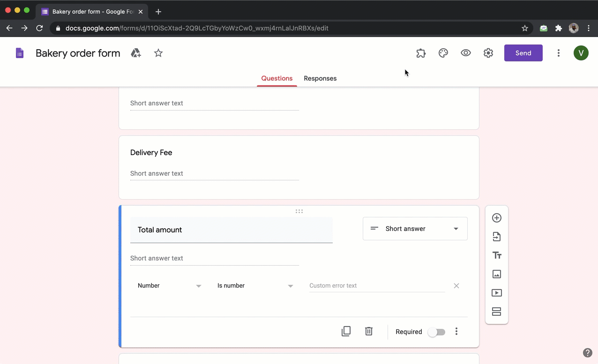Preview the form with the eye icon

click(465, 53)
